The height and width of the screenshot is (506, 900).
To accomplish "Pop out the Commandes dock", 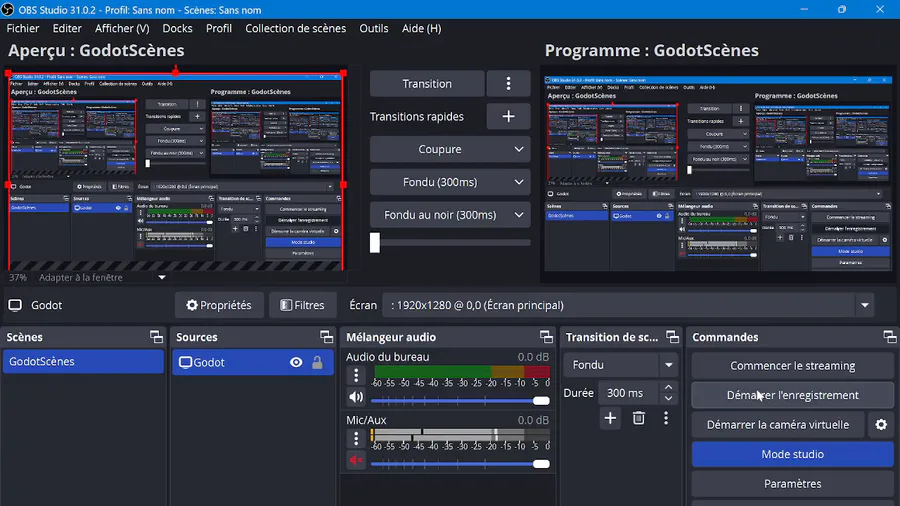I will point(890,337).
